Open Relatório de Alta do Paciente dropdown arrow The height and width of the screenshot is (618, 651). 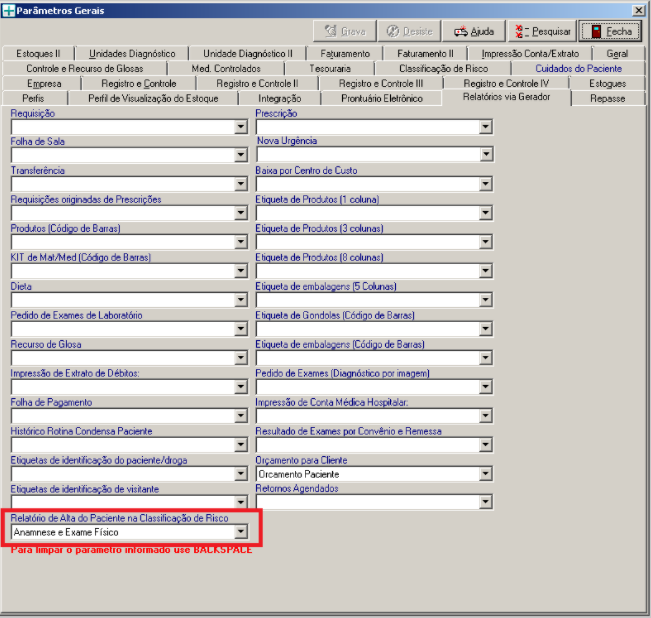pos(240,531)
